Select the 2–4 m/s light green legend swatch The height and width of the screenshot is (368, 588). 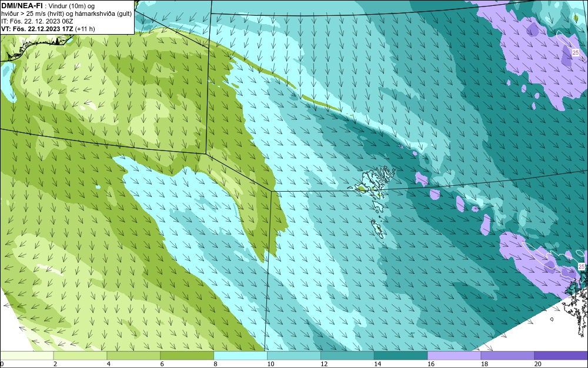pos(80,355)
